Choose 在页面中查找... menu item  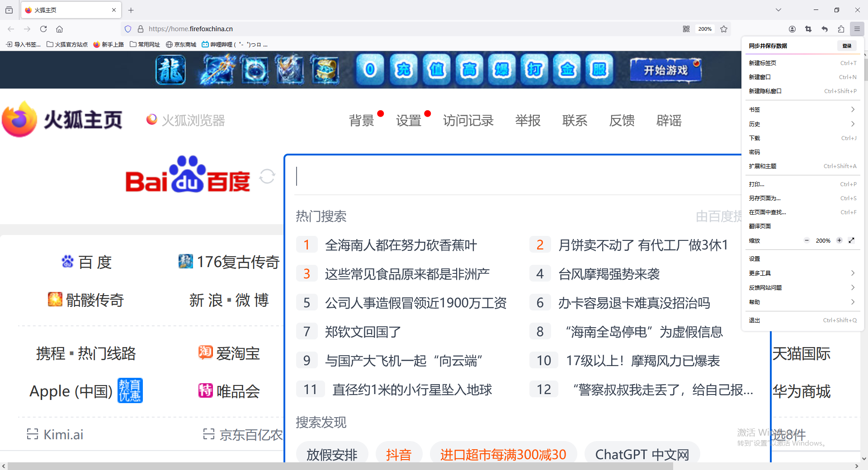point(802,212)
